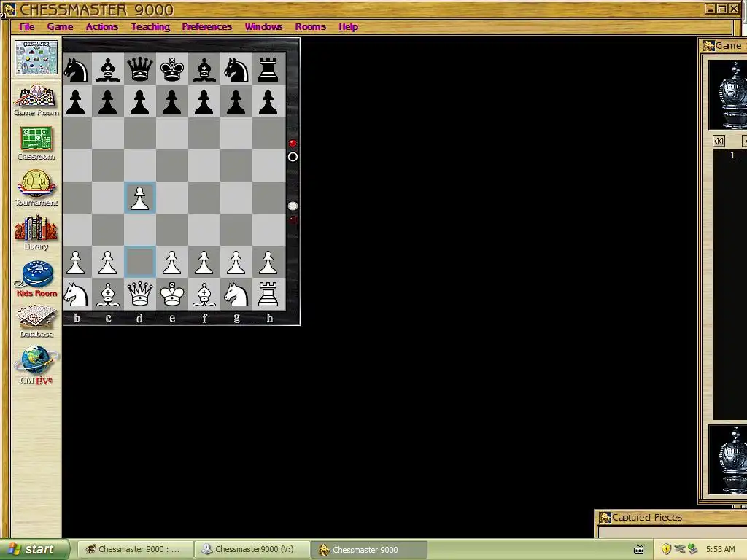Switch to 'Chessmaster 9000 : ...' taskbar button
Viewport: 747px width, 560px height.
[134, 550]
